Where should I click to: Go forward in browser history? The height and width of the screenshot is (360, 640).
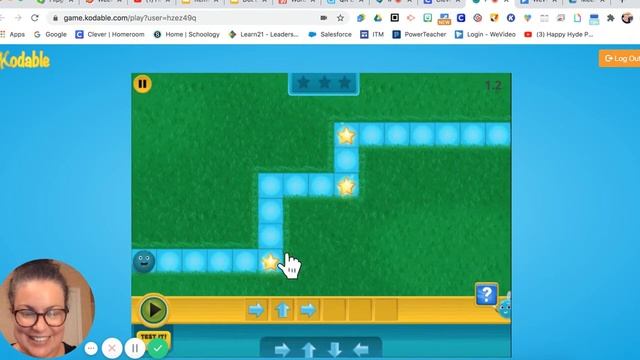pyautogui.click(x=18, y=18)
